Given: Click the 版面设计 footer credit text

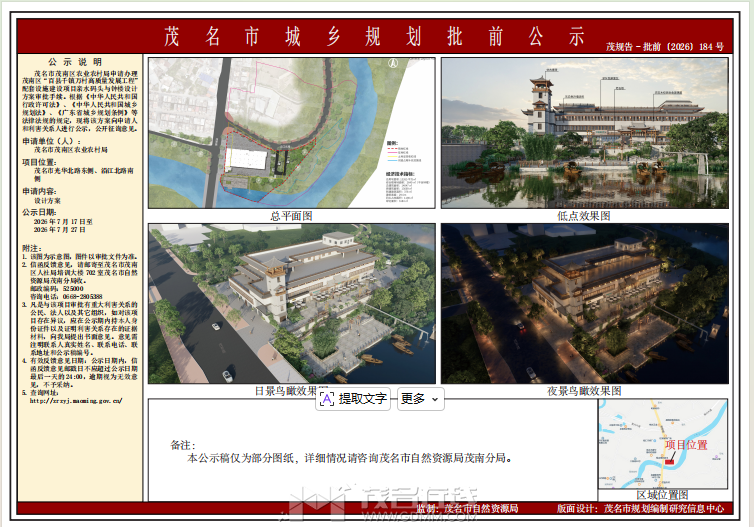Looking at the screenshot, I should coord(641,508).
